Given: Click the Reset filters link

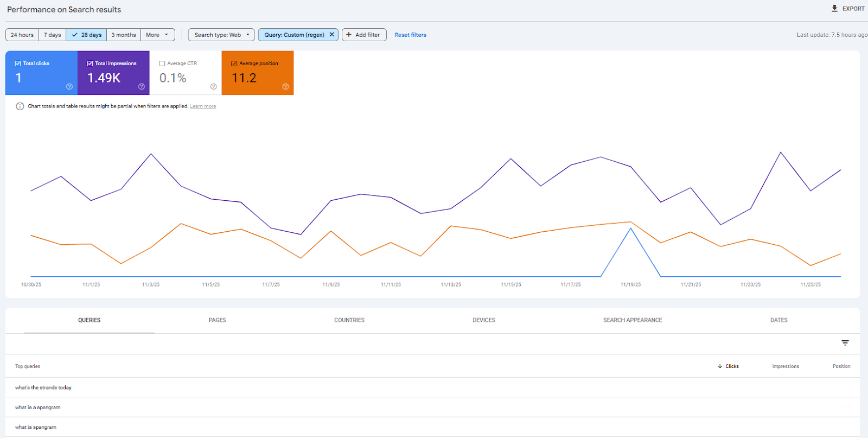Looking at the screenshot, I should pyautogui.click(x=410, y=35).
